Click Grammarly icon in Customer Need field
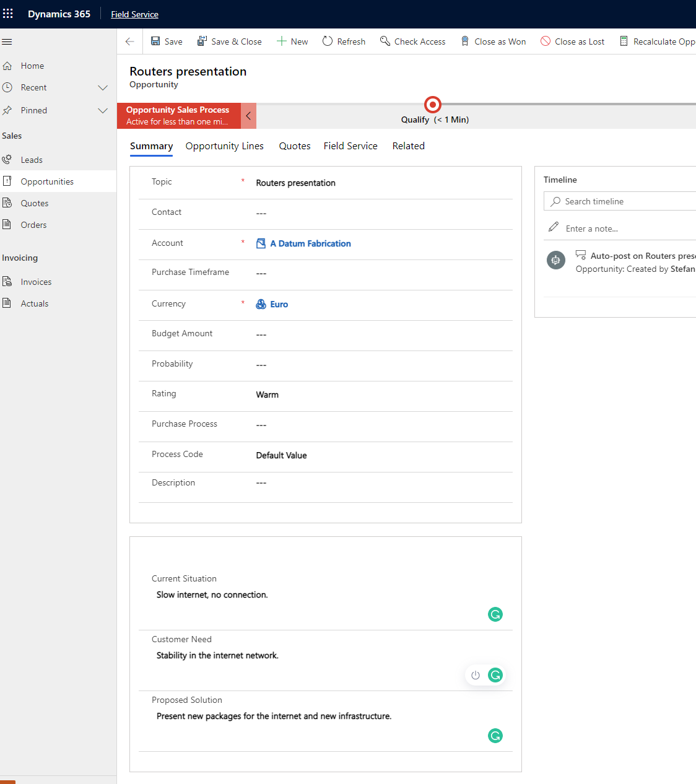The image size is (696, 784). (x=495, y=675)
